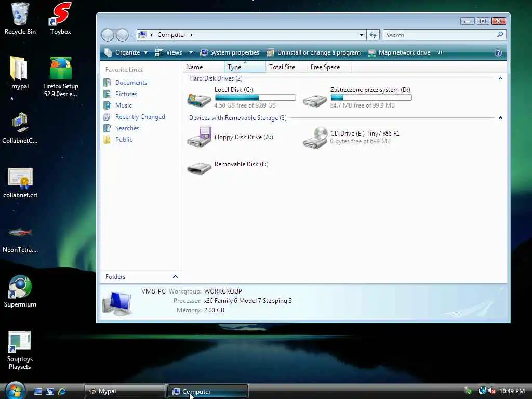Click into the Search input field
This screenshot has height=399, width=532.
440,35
